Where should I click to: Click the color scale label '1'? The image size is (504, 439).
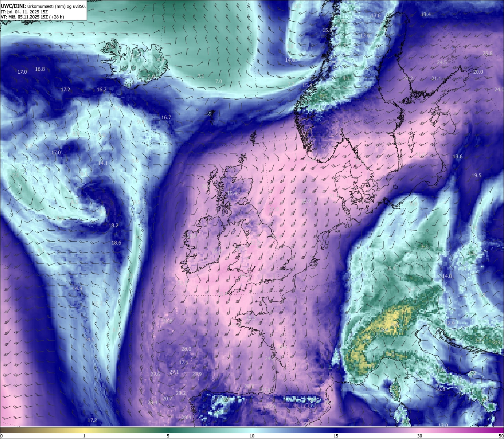(84, 436)
